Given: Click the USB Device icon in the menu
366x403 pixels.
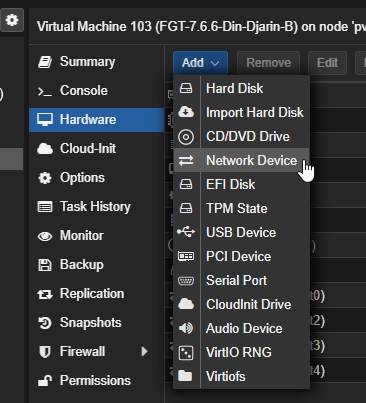Looking at the screenshot, I should tap(186, 232).
